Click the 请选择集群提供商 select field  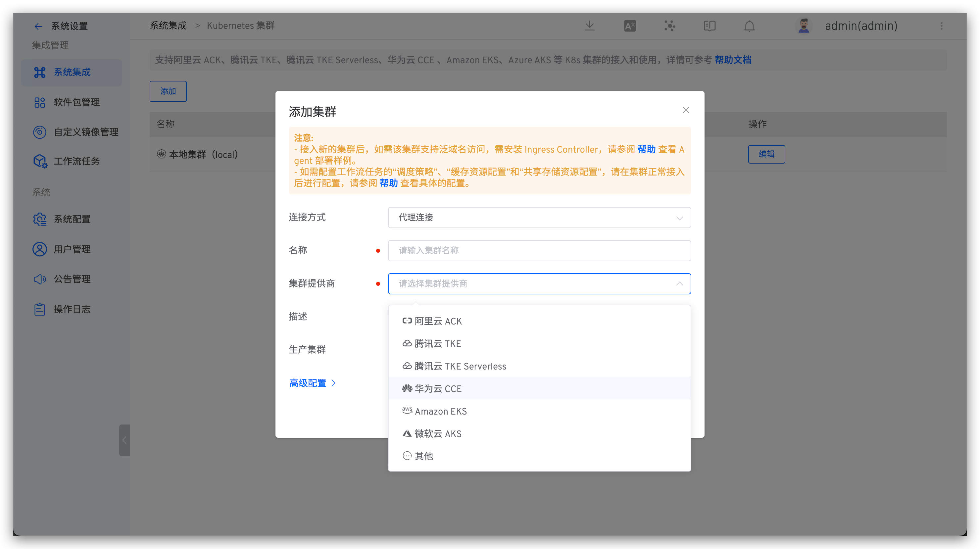click(539, 284)
